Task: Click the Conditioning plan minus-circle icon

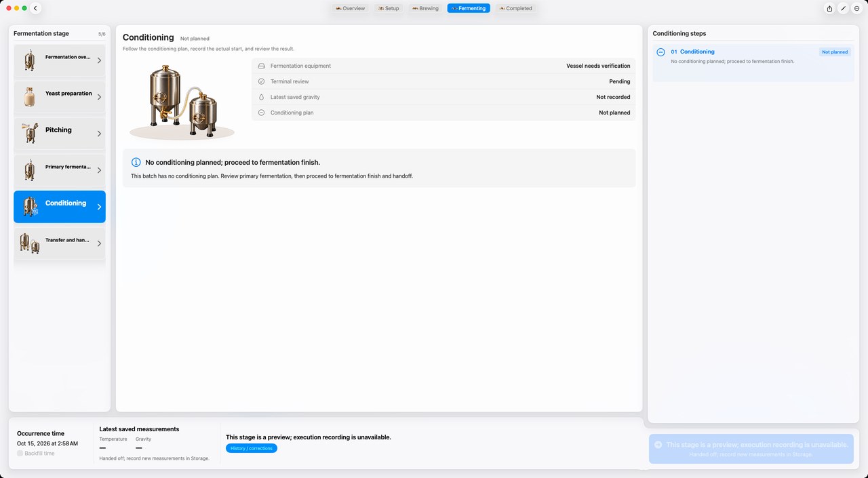Action: point(261,113)
